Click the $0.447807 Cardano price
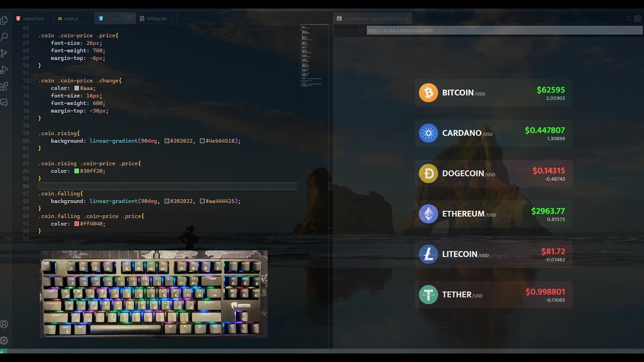 click(x=545, y=130)
